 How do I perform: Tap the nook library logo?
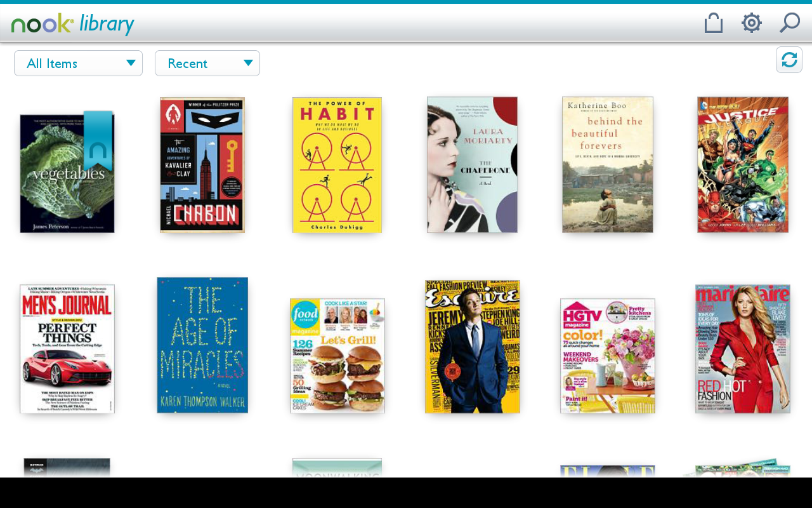click(73, 24)
